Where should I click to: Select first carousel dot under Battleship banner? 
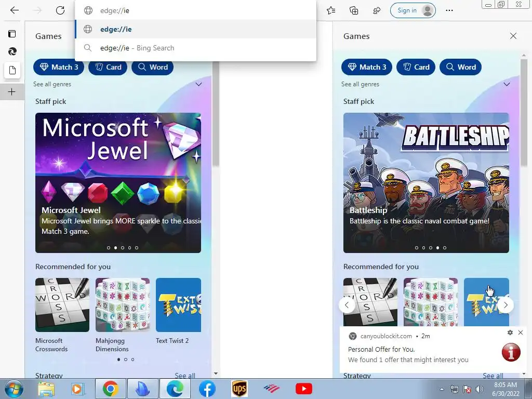click(417, 248)
